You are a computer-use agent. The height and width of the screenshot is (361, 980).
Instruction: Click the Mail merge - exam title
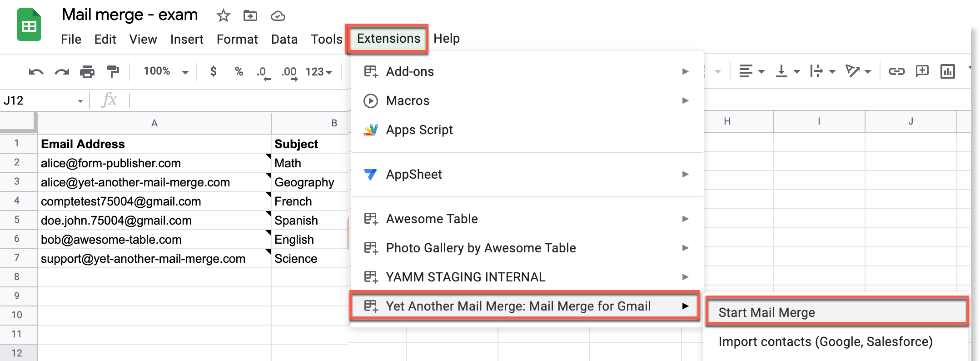pos(130,15)
